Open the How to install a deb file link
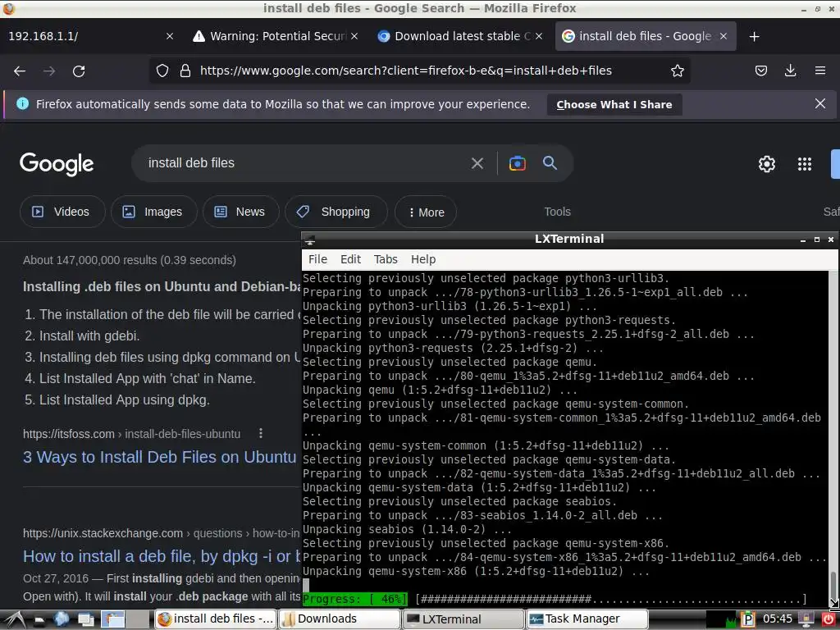Screen dimensions: 840x630 (162, 557)
